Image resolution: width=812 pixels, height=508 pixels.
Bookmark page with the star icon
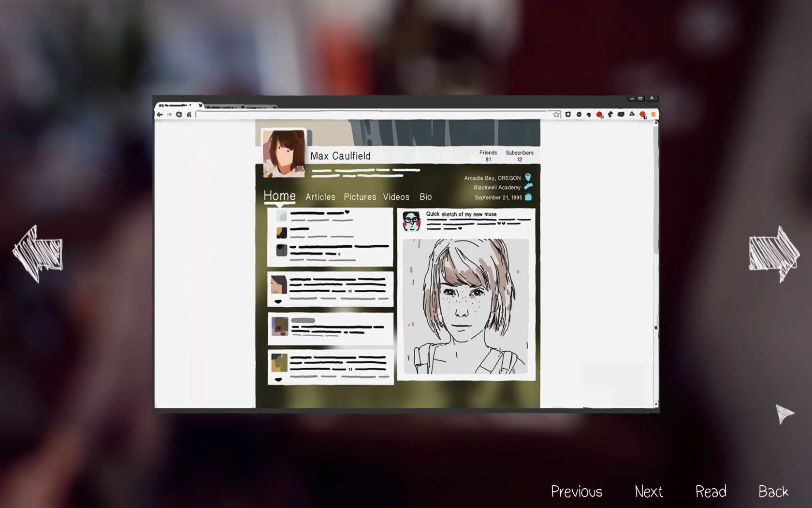(x=556, y=115)
